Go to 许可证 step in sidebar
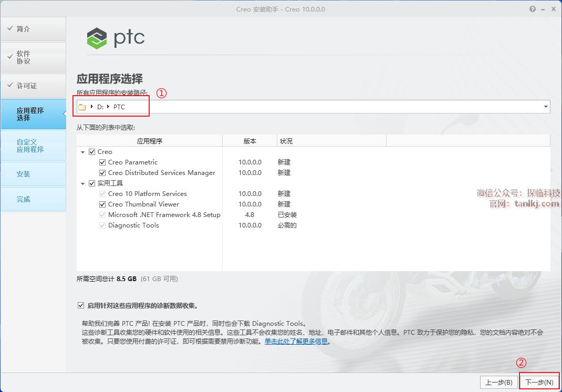This screenshot has height=392, width=562. click(x=33, y=86)
